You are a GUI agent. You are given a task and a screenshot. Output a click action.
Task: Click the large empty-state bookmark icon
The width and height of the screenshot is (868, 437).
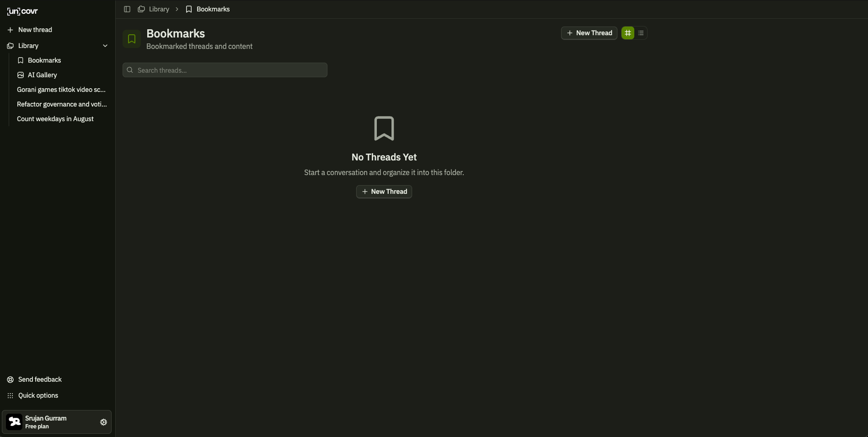[384, 128]
